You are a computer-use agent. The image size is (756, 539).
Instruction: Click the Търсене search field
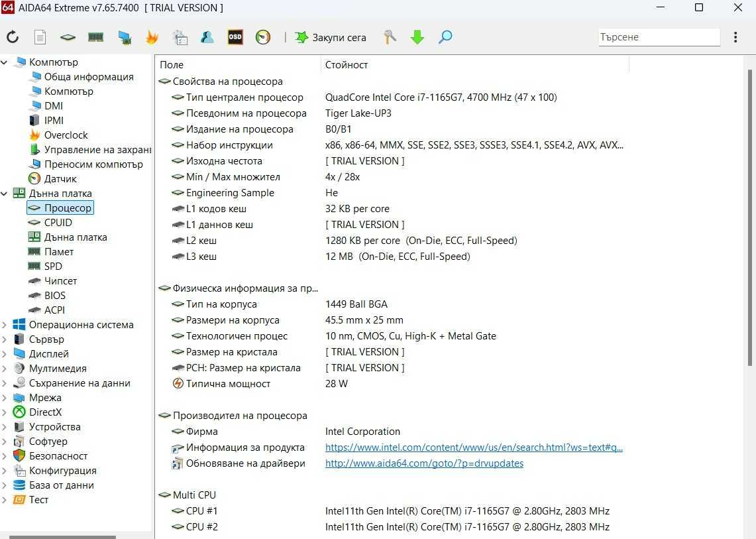coord(659,37)
